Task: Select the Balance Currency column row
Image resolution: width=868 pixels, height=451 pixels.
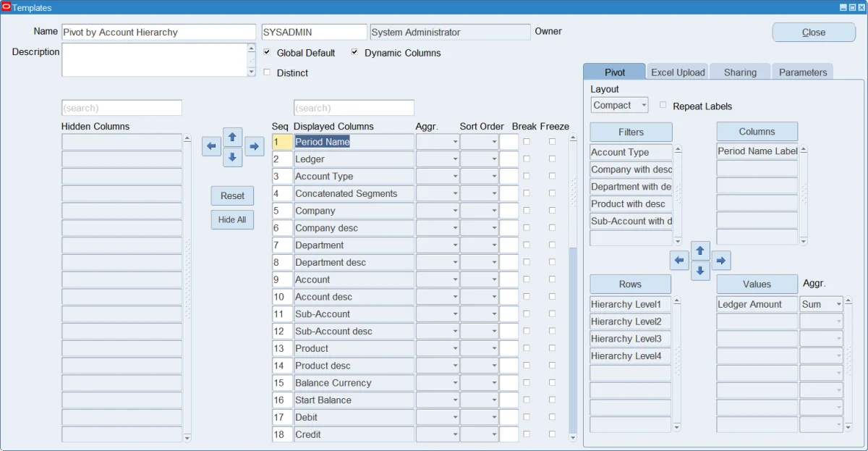Action: [x=354, y=383]
